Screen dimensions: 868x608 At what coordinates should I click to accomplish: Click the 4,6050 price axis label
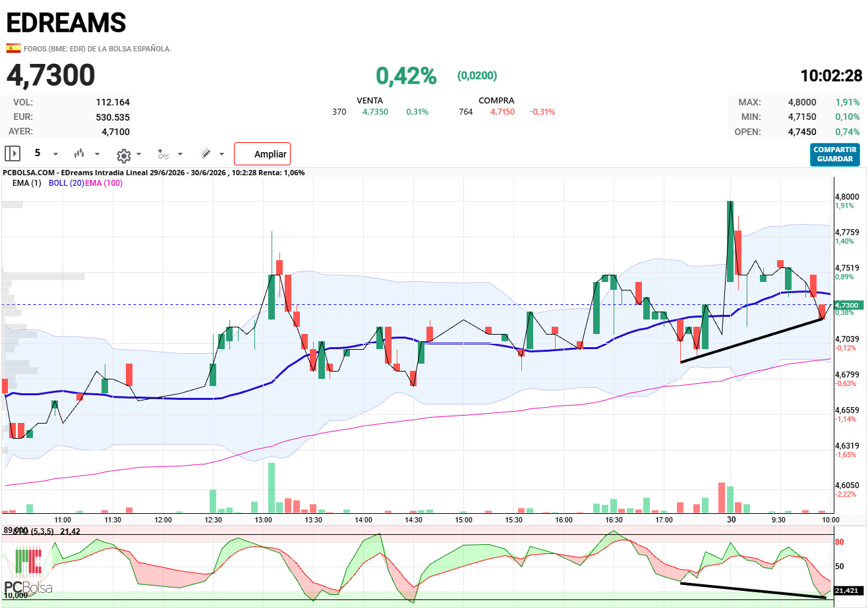tap(847, 485)
